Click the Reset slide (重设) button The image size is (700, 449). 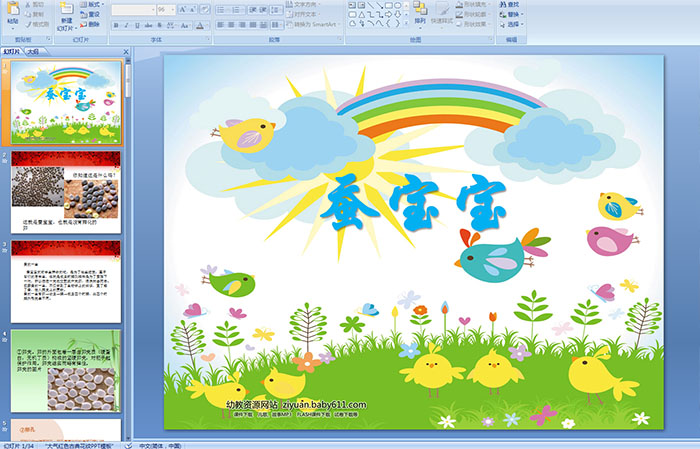(x=90, y=14)
